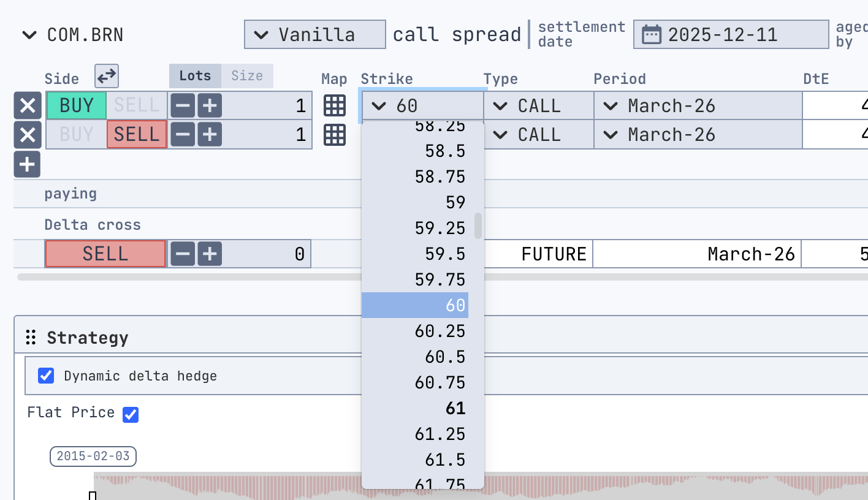The width and height of the screenshot is (868, 500).
Task: Open second leg CALL type dropdown
Action: coord(538,135)
